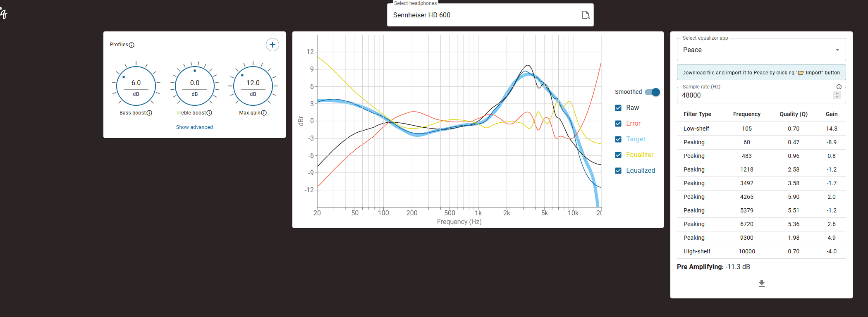Toggle the Smoothed switch off
This screenshot has width=868, height=317.
click(x=653, y=92)
